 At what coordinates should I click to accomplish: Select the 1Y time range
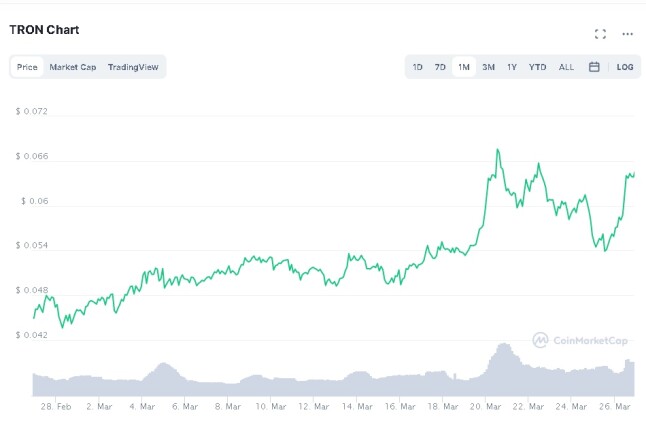512,67
